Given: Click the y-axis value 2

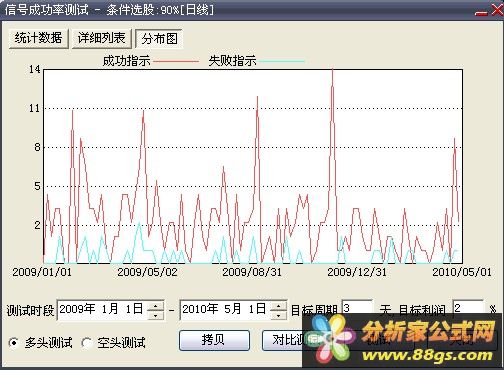Looking at the screenshot, I should pos(37,225).
